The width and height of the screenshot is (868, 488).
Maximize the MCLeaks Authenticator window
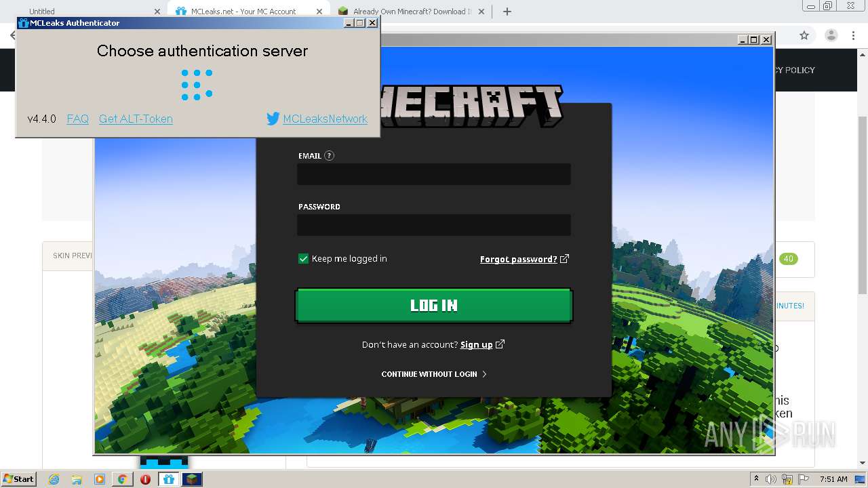(x=360, y=23)
